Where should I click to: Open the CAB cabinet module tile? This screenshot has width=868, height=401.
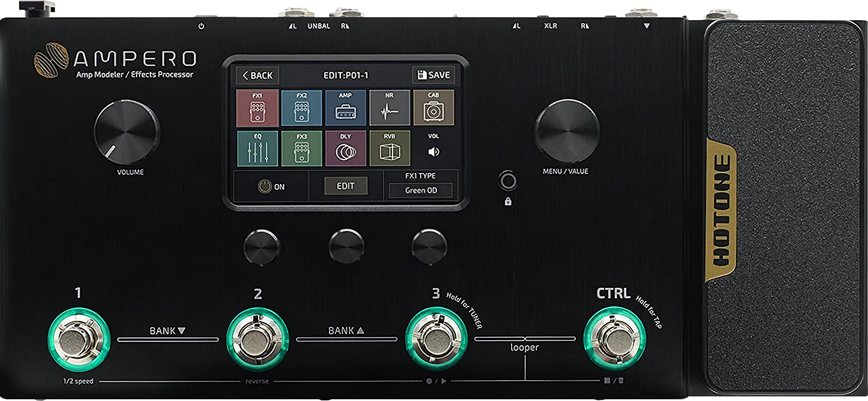(x=433, y=108)
